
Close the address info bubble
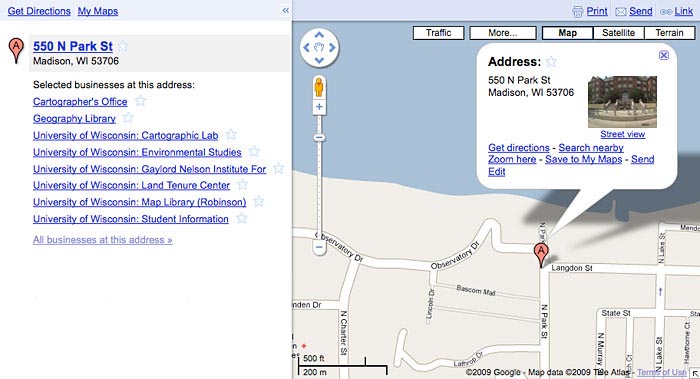tap(664, 55)
